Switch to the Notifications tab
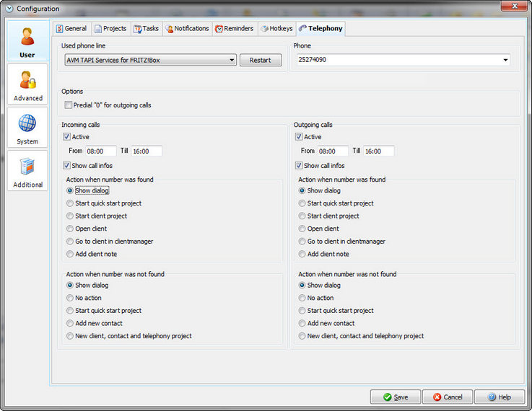 187,28
